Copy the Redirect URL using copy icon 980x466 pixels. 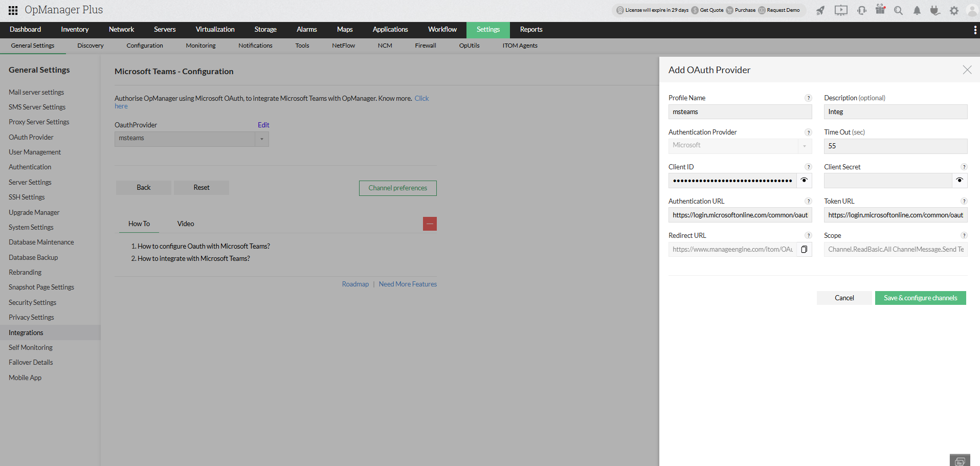(804, 249)
